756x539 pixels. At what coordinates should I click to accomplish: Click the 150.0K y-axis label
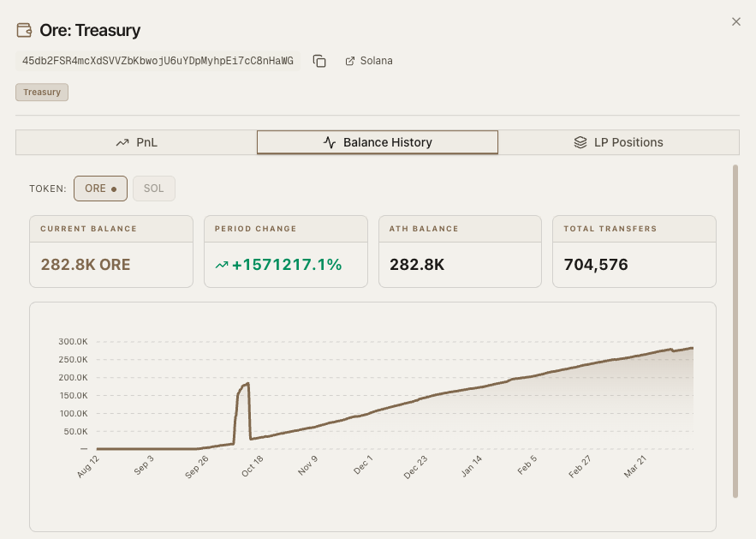coord(73,395)
